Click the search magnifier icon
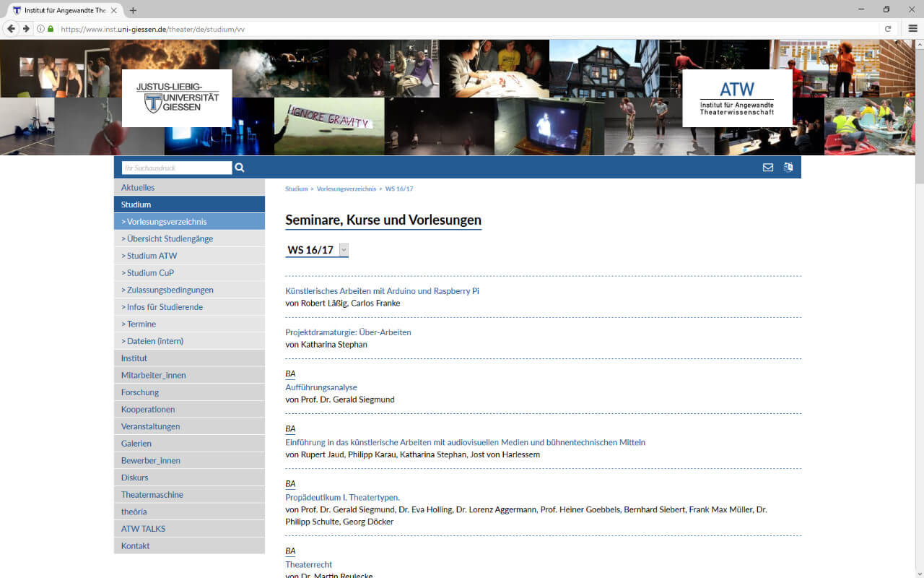924x578 pixels. pyautogui.click(x=240, y=168)
